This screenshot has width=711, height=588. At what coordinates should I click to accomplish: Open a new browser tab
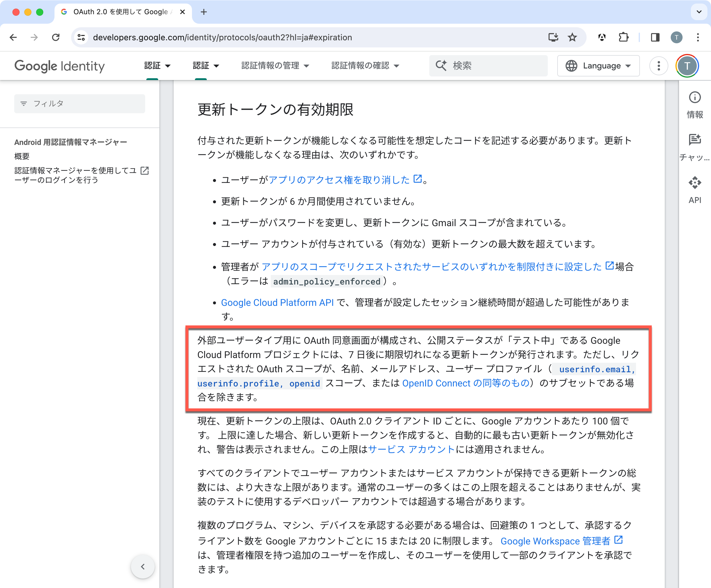(204, 12)
